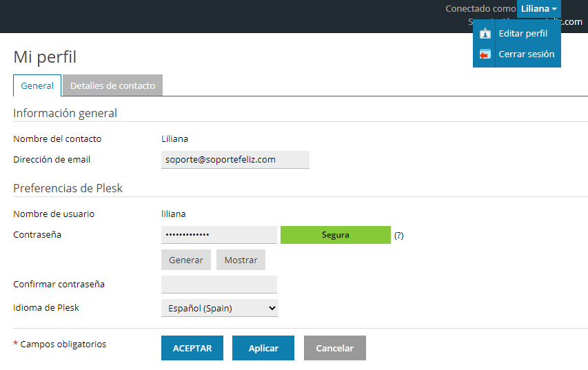Expand the Idioma de Plesk language dropdown
The width and height of the screenshot is (588, 370).
coord(219,308)
